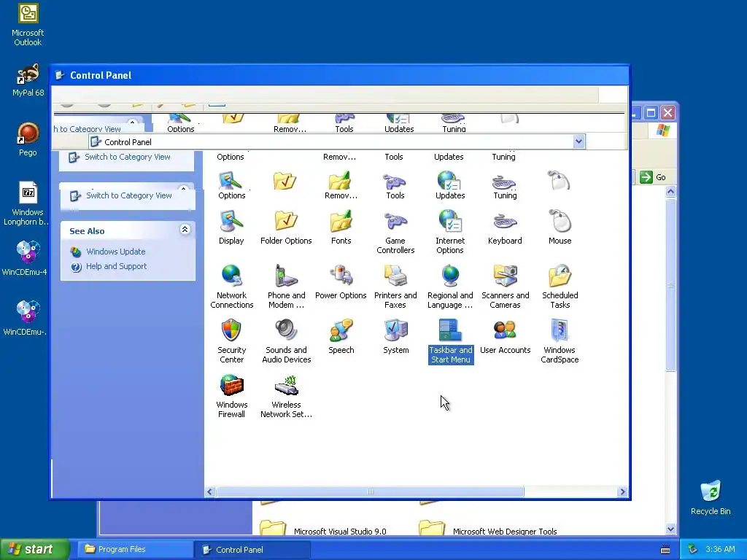Viewport: 747px width, 560px height.
Task: Open Sounds and Audio Devices
Action: [x=286, y=341]
